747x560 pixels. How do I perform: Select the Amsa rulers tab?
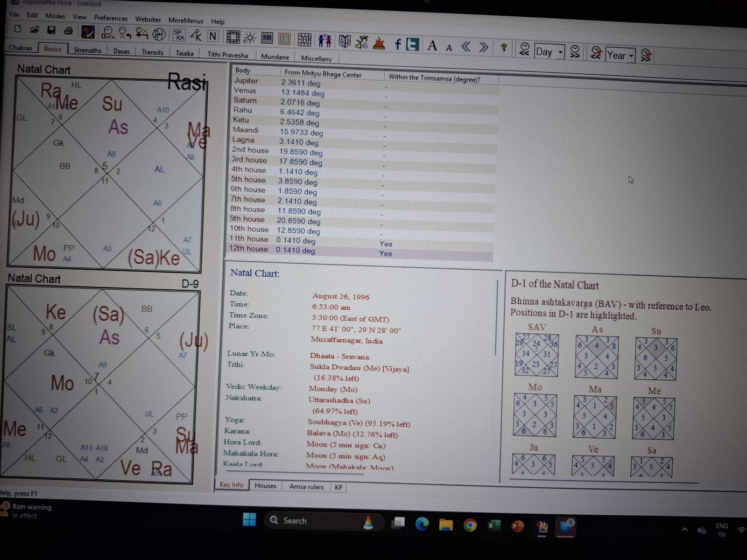click(306, 487)
